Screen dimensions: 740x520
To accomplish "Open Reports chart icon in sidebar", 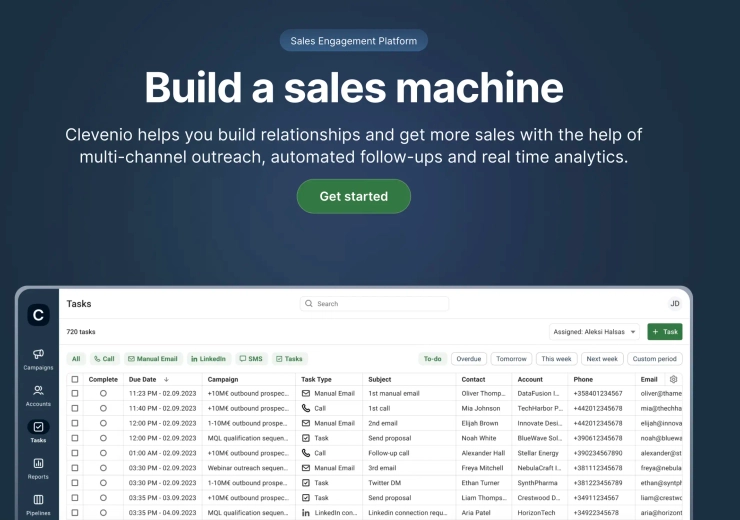I will pyautogui.click(x=38, y=463).
